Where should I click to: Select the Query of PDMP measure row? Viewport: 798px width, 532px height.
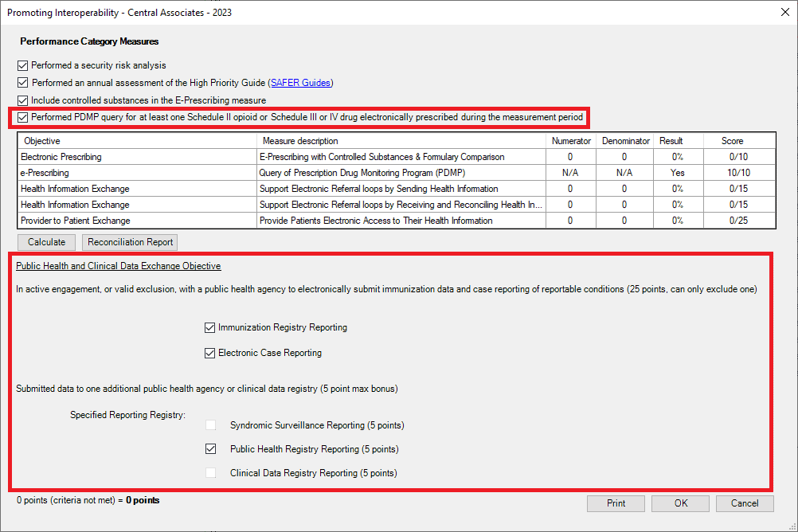click(397, 173)
